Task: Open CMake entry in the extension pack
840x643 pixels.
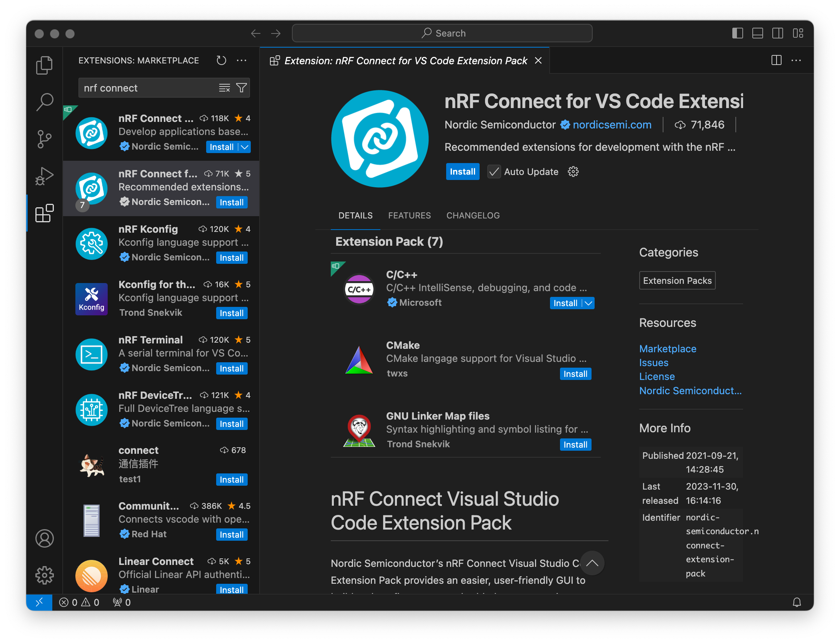Action: pos(465,360)
